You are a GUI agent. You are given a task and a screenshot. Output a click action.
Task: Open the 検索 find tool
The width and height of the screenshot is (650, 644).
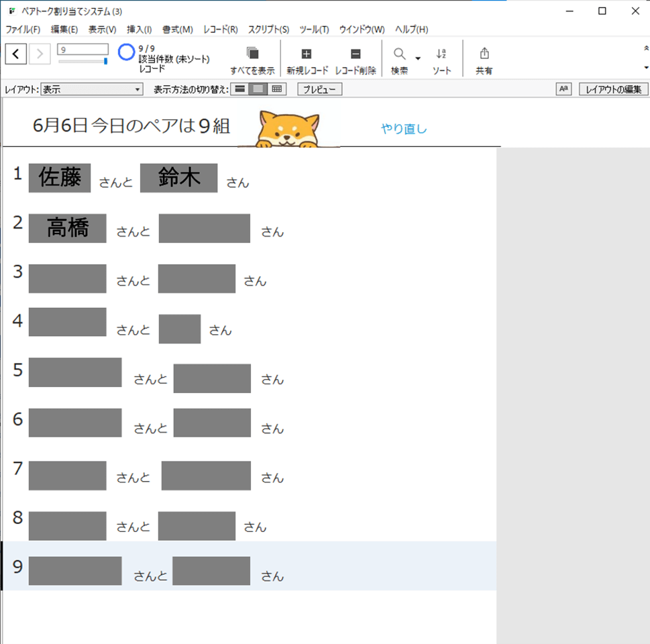click(x=399, y=60)
